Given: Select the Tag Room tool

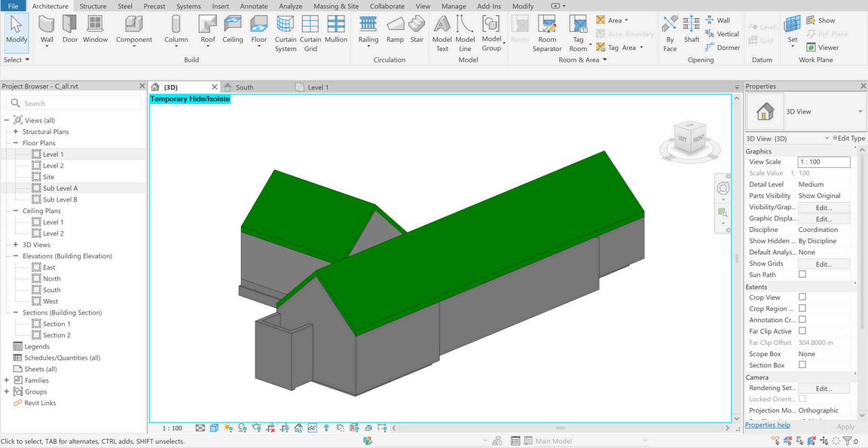Looking at the screenshot, I should coord(579,34).
